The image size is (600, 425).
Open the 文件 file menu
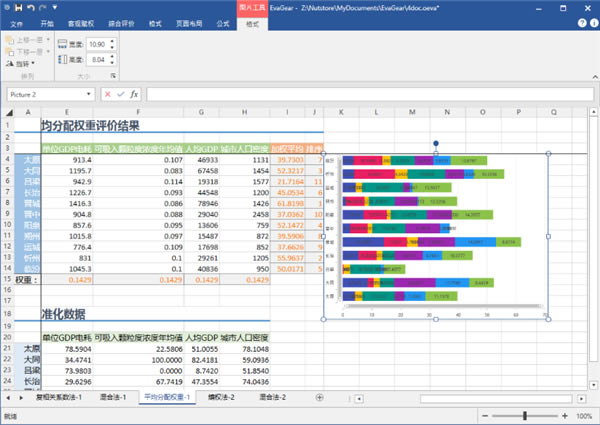tap(16, 21)
